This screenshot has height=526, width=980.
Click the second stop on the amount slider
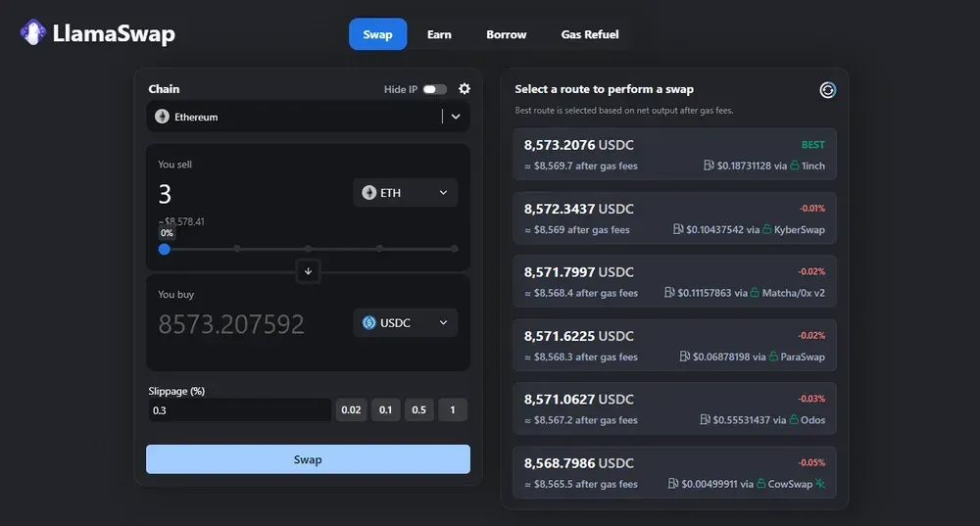coord(237,249)
